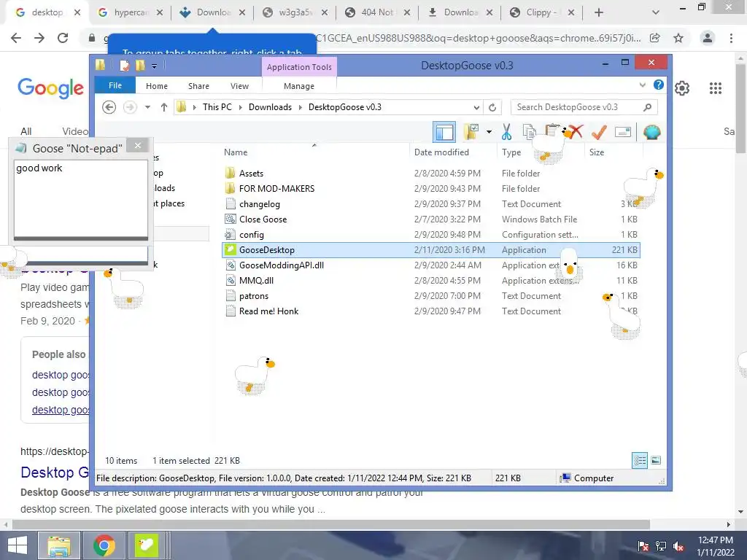Close the Goose "Not-epad" window

point(138,146)
